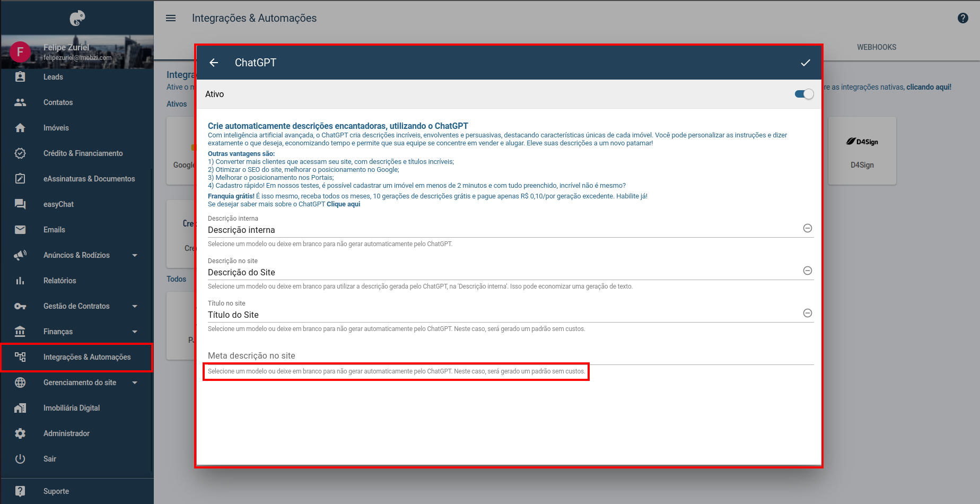The image size is (980, 504).
Task: Click the Imobiliária Digital building icon
Action: click(x=20, y=408)
